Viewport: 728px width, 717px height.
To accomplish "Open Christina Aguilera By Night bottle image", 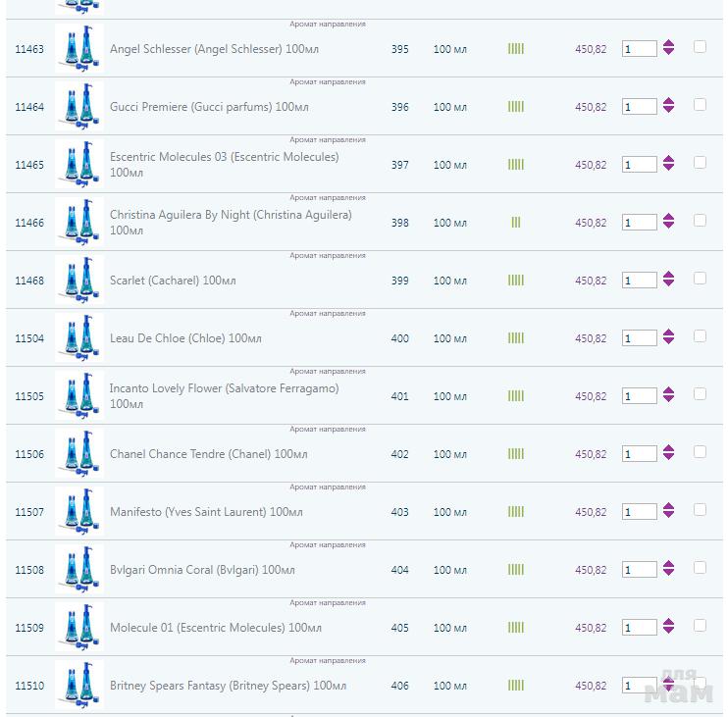I will (x=78, y=223).
